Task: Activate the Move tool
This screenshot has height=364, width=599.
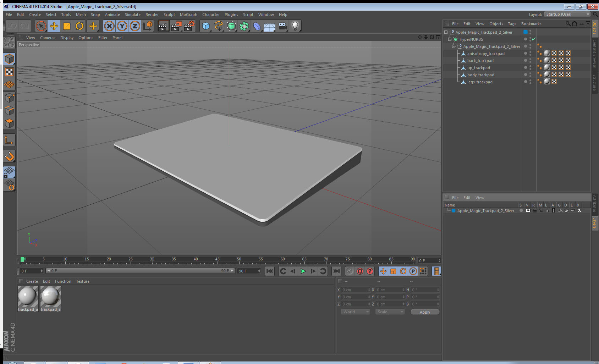Action: tap(54, 26)
